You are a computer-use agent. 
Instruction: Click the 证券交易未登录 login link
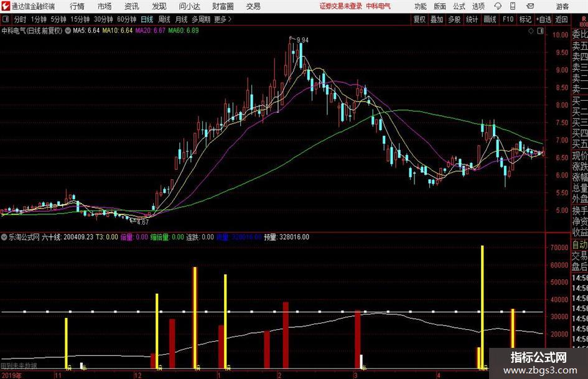pos(341,6)
